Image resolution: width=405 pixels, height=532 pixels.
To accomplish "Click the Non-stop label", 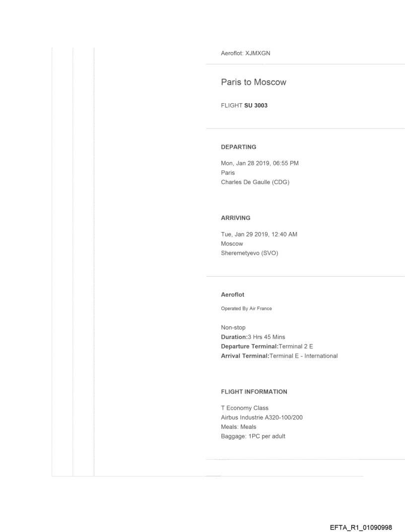I will pyautogui.click(x=233, y=328).
